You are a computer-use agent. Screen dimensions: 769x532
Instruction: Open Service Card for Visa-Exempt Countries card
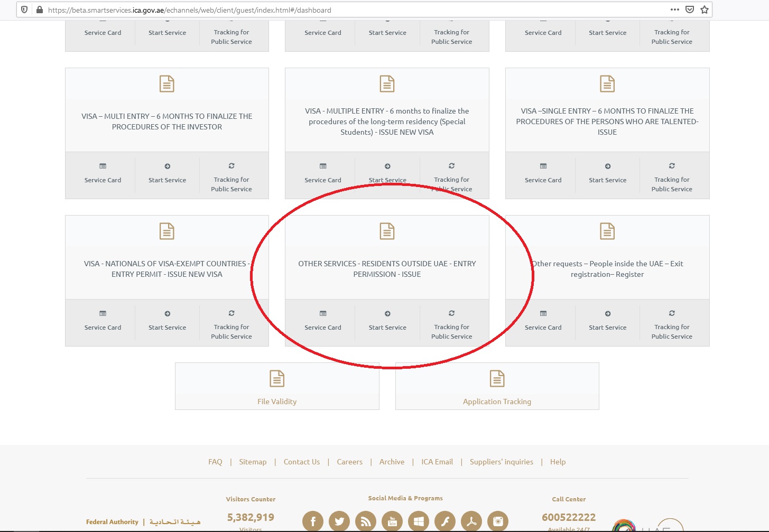coord(102,322)
